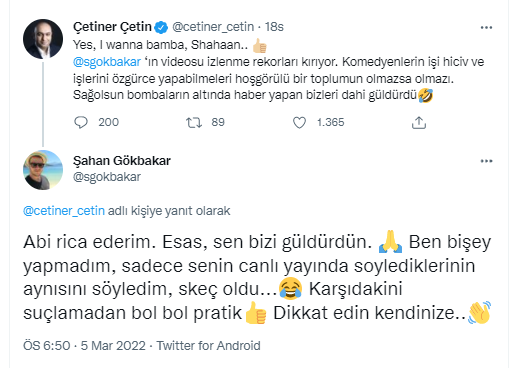
Task: Open the ÖS 6:50 · 5 Mar 2022 timestamp
Action: click(84, 346)
